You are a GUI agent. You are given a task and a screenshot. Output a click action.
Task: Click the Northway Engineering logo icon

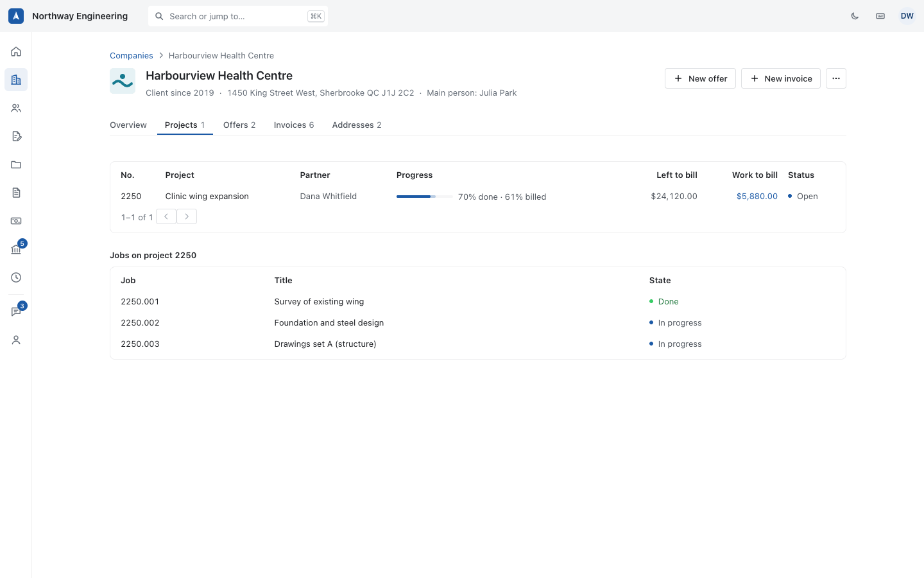(x=16, y=16)
